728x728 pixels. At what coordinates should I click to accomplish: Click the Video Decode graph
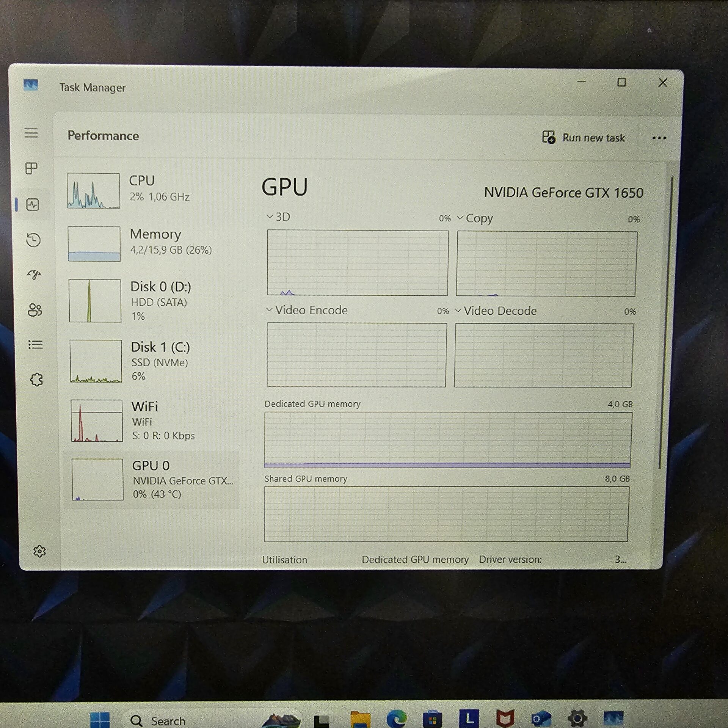(544, 355)
